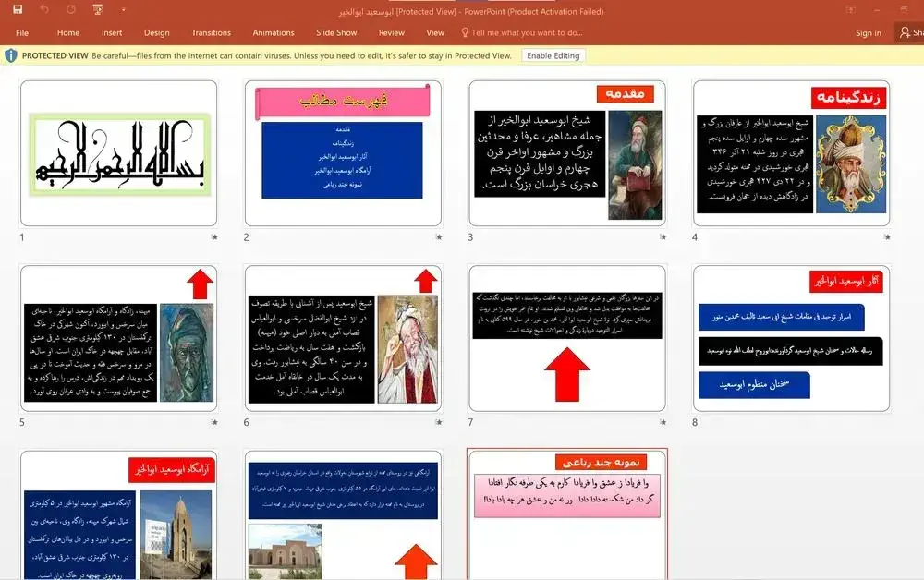The height and width of the screenshot is (580, 924).
Task: Click Enable Editing to exit Protected View
Action: (553, 55)
